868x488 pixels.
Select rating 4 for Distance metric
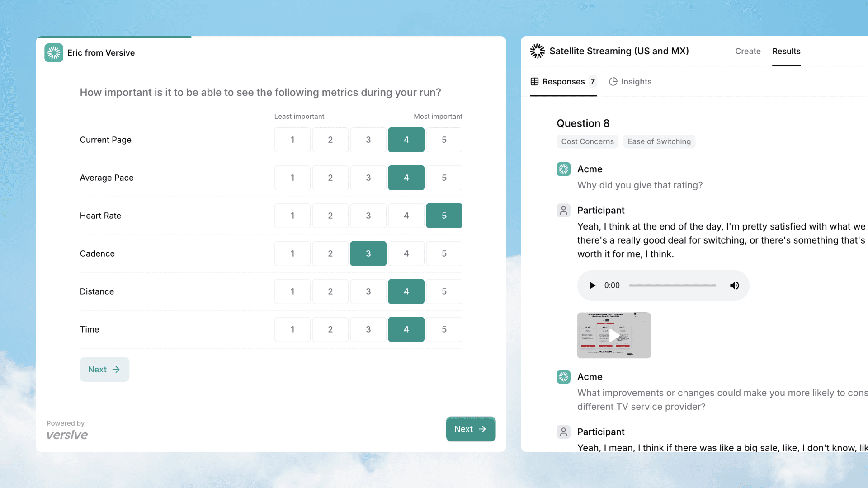(406, 291)
